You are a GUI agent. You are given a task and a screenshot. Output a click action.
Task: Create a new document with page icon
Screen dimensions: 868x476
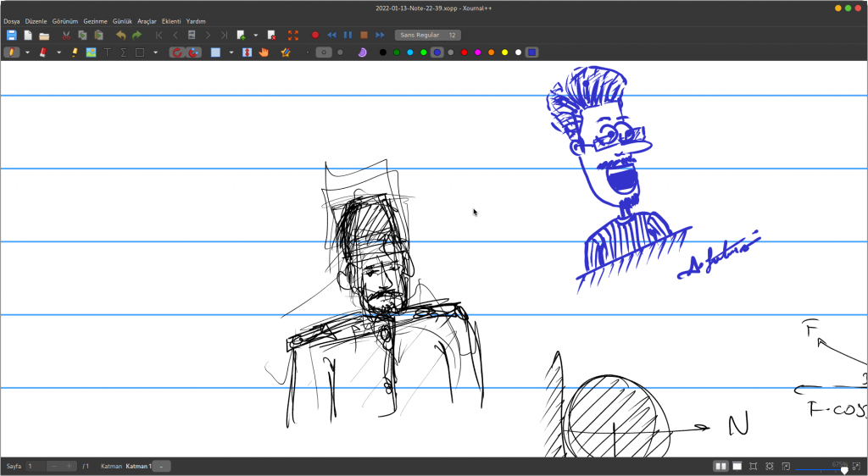28,36
